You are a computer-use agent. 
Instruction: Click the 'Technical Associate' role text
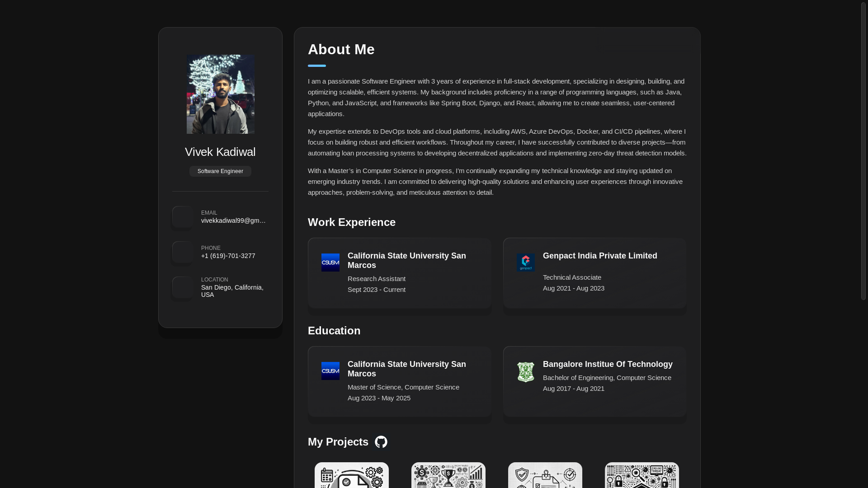(x=572, y=277)
